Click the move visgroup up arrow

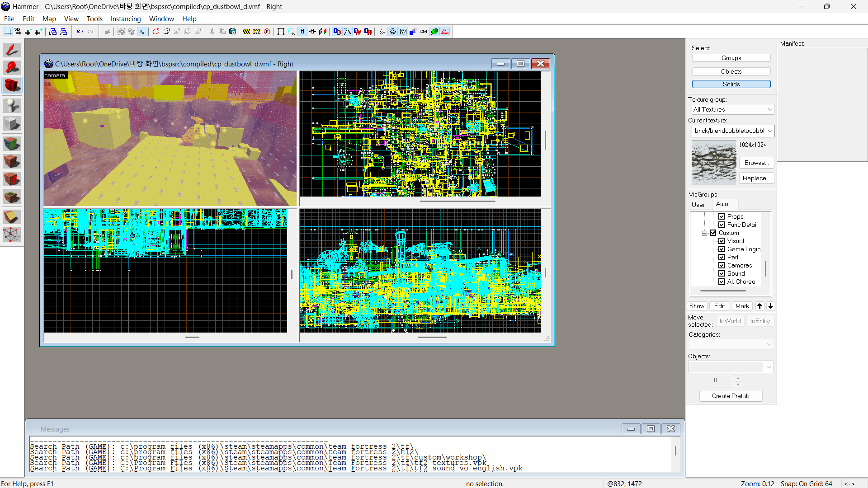point(759,306)
